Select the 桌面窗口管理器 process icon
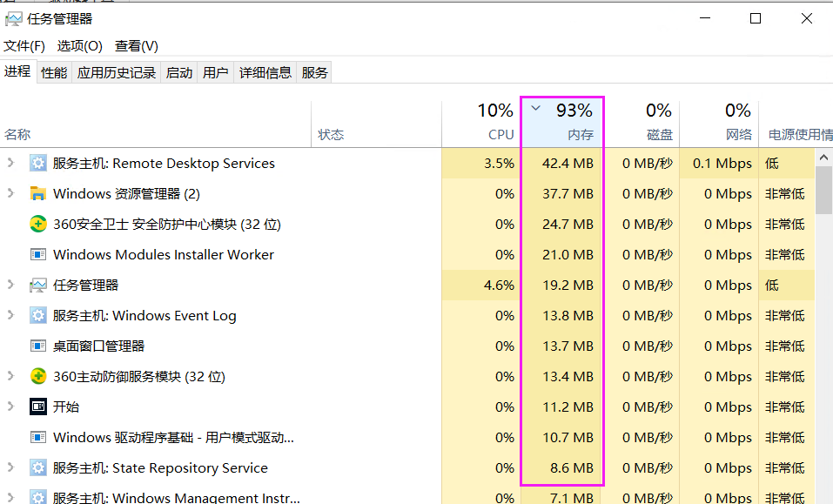Image resolution: width=833 pixels, height=504 pixels. (37, 346)
